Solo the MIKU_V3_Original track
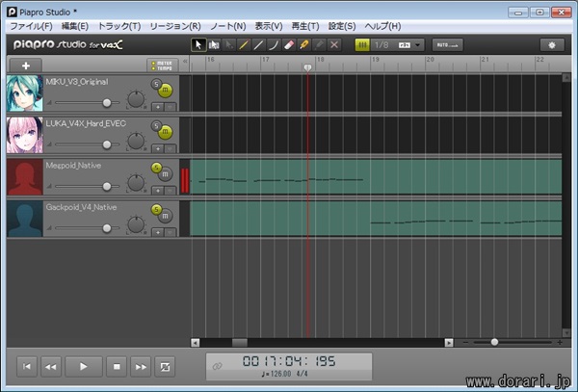Image resolution: width=578 pixels, height=392 pixels. pos(156,84)
